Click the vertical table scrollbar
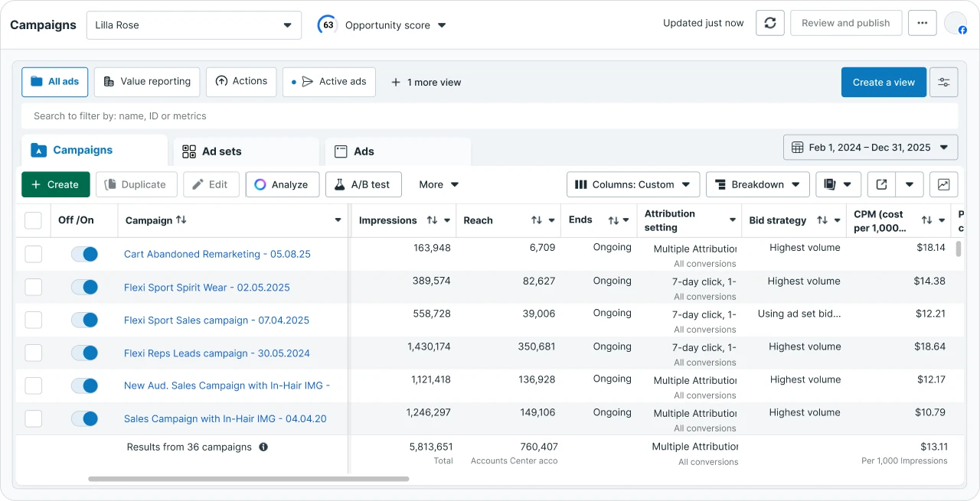The image size is (980, 501). pyautogui.click(x=959, y=249)
